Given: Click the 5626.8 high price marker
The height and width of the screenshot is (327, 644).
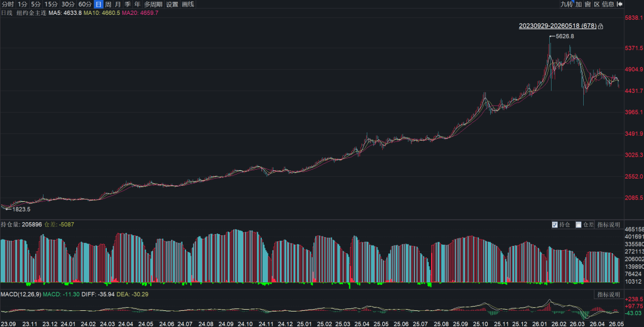Looking at the screenshot, I should coord(565,36).
